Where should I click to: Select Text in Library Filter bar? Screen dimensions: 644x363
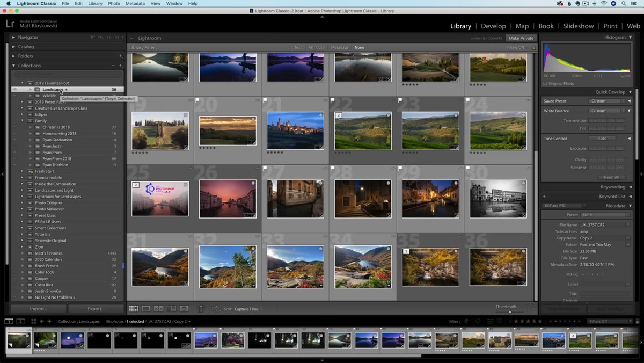tap(298, 47)
